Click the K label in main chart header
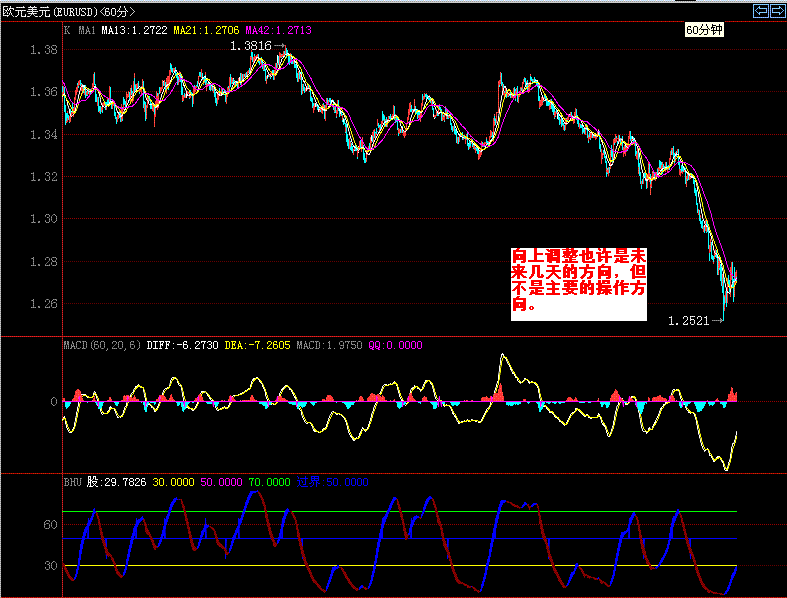Viewport: 787px width, 598px height. point(67,31)
